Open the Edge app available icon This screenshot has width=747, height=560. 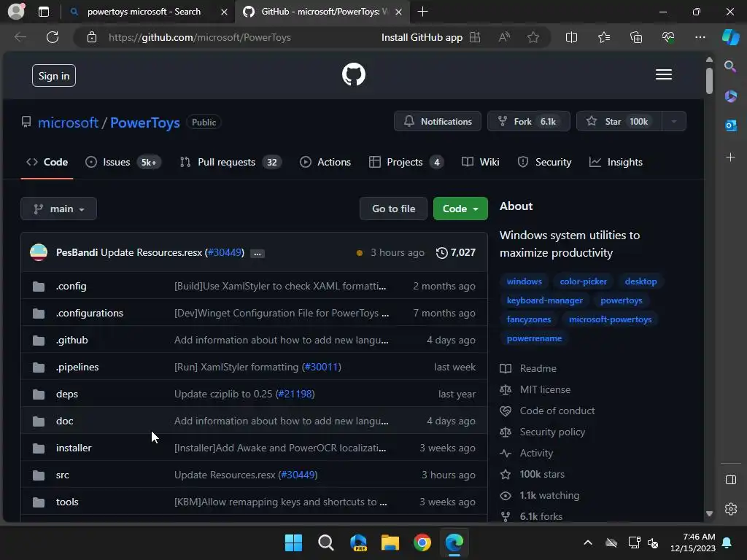pyautogui.click(x=475, y=37)
